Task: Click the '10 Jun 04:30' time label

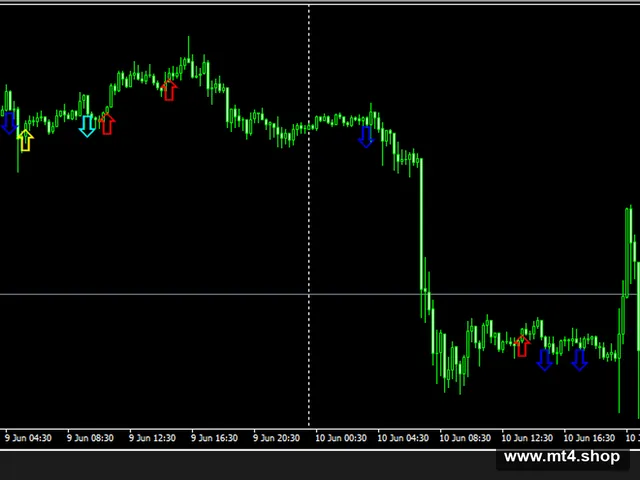Action: click(403, 438)
